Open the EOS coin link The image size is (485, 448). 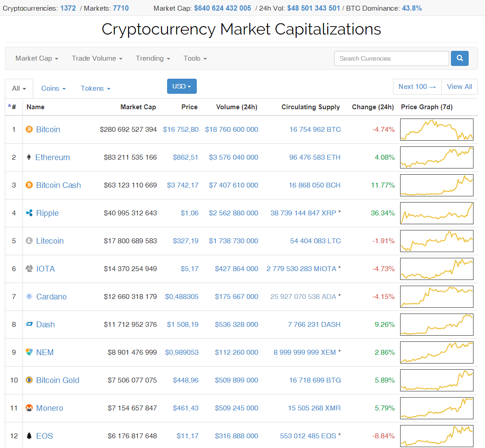45,436
